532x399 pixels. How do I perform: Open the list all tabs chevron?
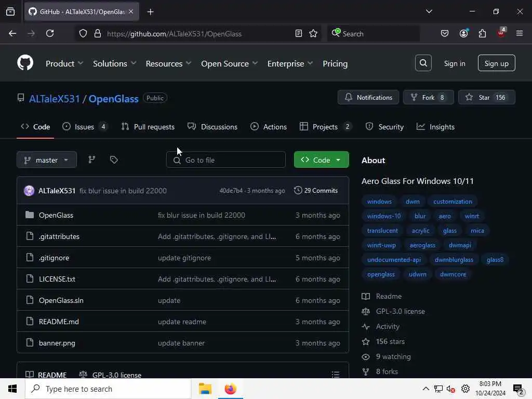tap(429, 11)
